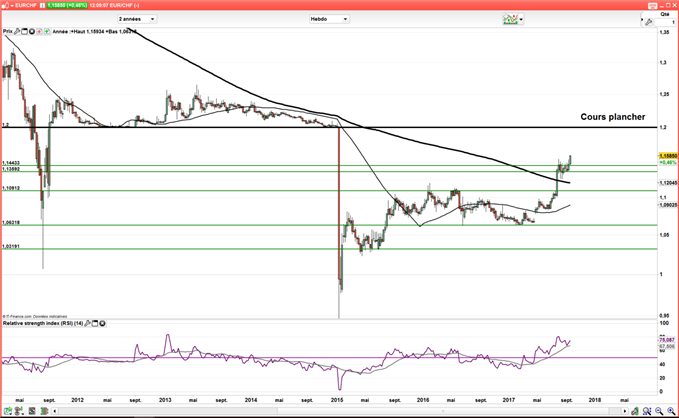Click the green 1,15850 (+0,46%) title badge
The height and width of the screenshot is (418, 679).
click(67, 5)
